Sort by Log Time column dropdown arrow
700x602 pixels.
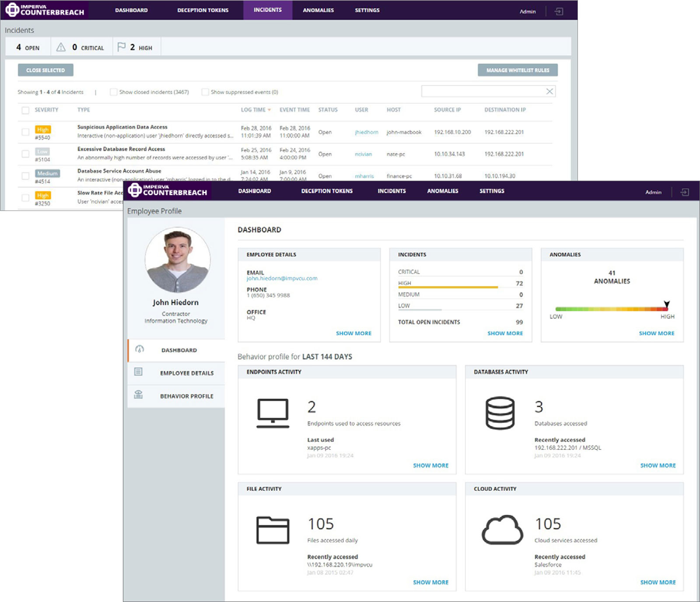click(269, 110)
